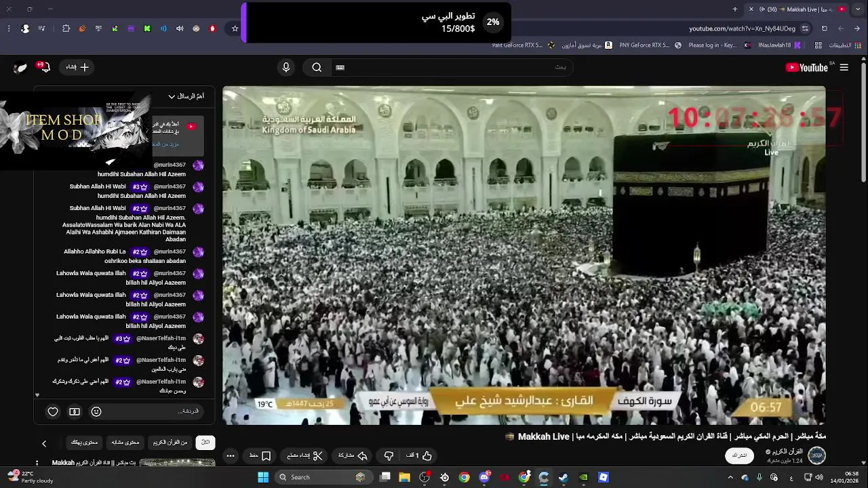
Task: Click the Makkah live video player
Action: (x=524, y=255)
